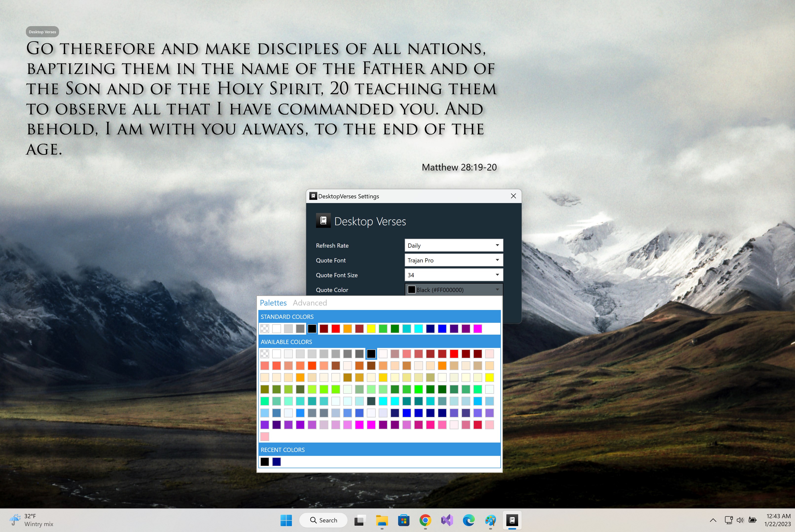Open the Quote Font dropdown showing Trajan Pro

coord(453,260)
